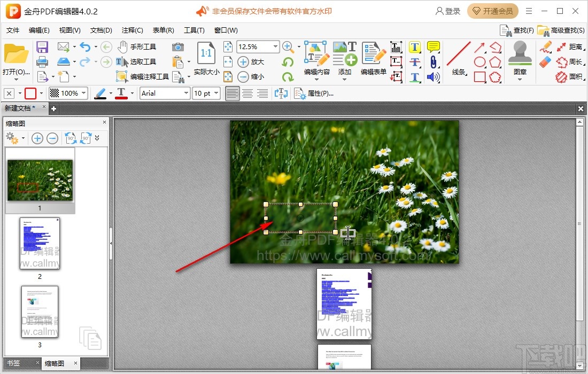
Task: Select the 线条 line drawing tool
Action: coord(458,58)
